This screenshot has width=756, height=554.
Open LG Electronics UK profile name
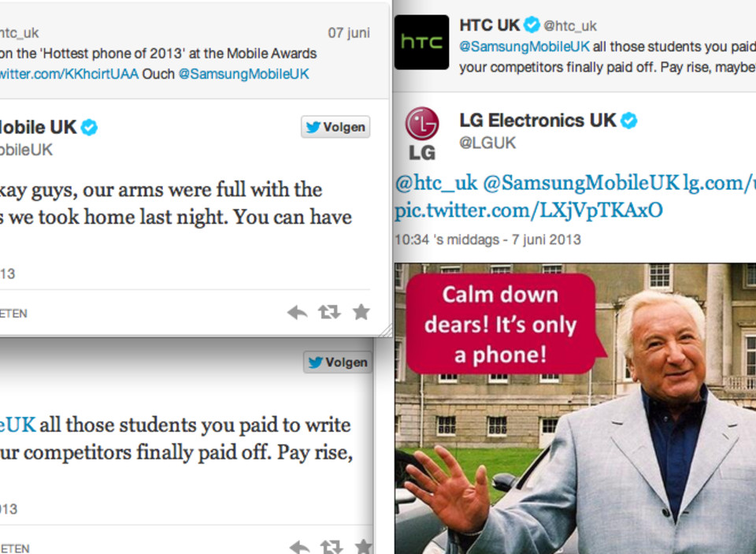tap(538, 120)
